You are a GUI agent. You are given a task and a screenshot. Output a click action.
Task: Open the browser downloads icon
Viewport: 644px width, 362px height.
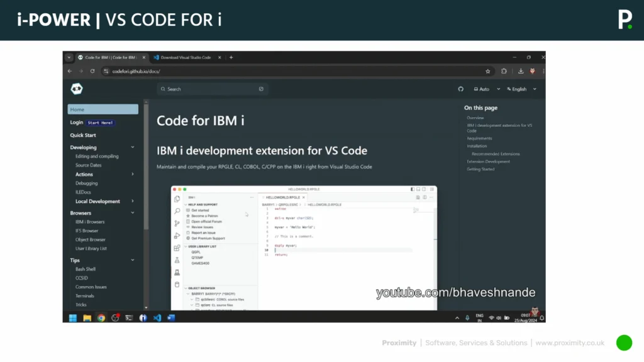[x=521, y=71]
